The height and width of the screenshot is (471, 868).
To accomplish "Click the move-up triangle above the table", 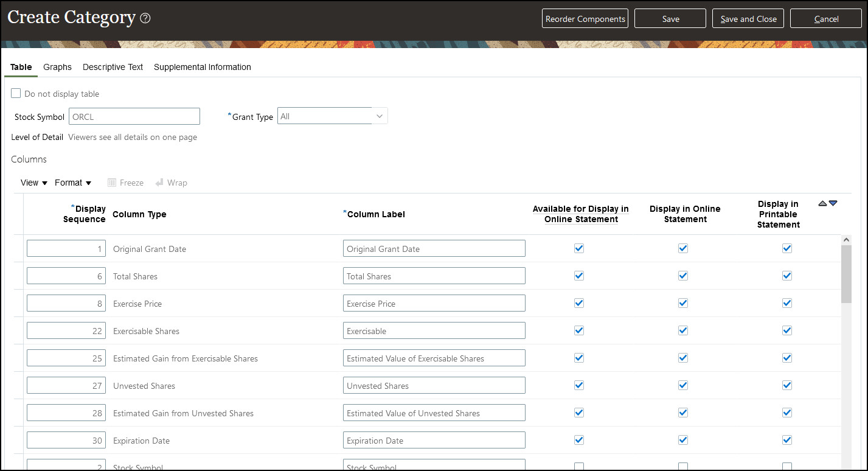I will [x=822, y=203].
